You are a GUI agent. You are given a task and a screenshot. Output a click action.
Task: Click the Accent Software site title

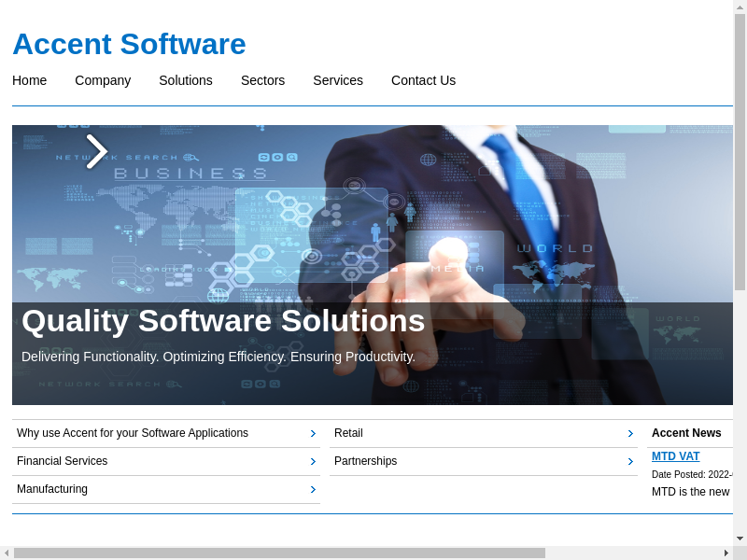tap(129, 44)
